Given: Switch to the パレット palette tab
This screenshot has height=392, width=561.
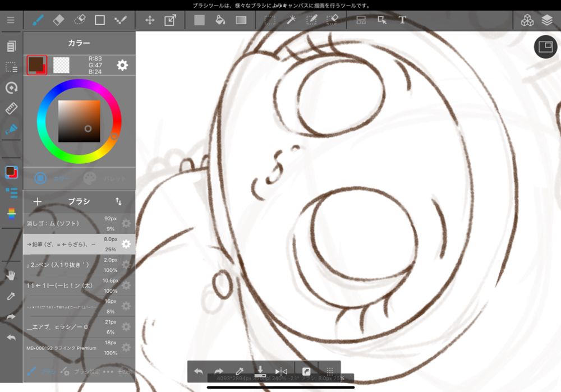Looking at the screenshot, I should (x=104, y=178).
